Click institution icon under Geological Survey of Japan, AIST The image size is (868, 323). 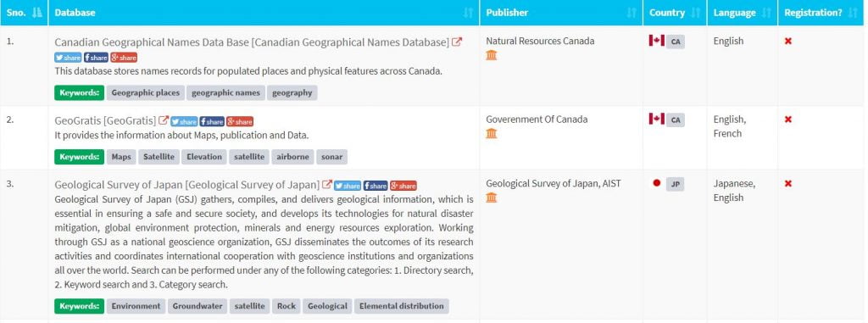tap(492, 198)
